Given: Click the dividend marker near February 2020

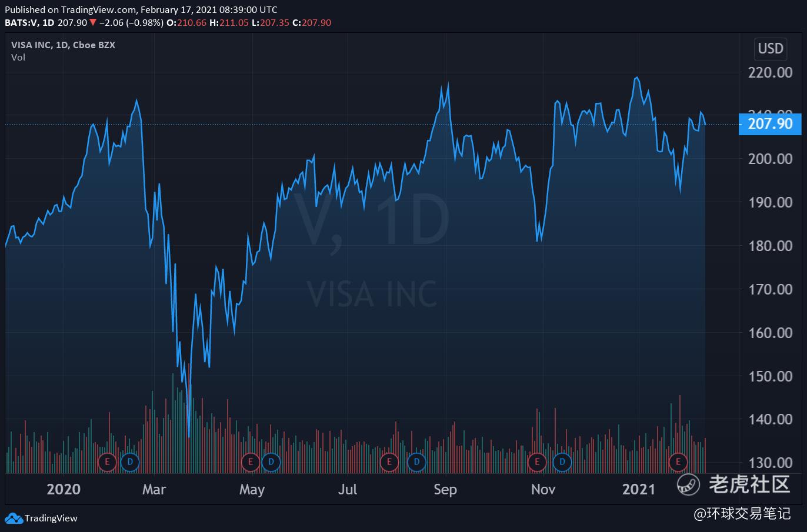Looking at the screenshot, I should [129, 462].
